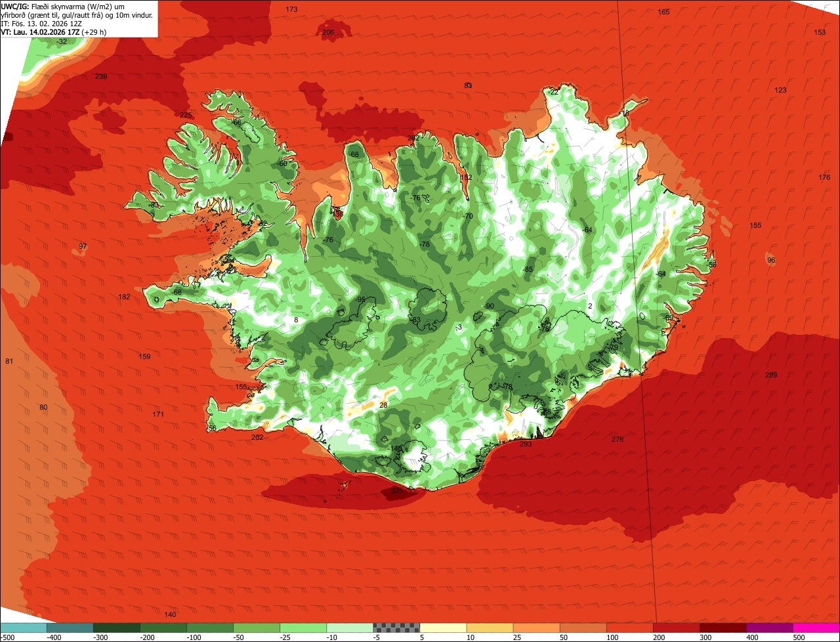This screenshot has height=642, width=840.
Task: Click the '96' value in eastern sea
Action: pos(771,261)
